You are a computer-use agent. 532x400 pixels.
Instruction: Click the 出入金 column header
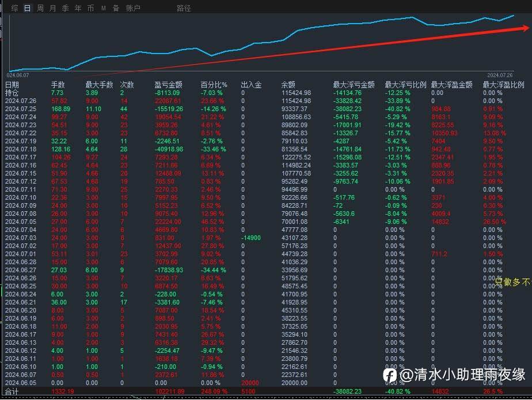[251, 85]
